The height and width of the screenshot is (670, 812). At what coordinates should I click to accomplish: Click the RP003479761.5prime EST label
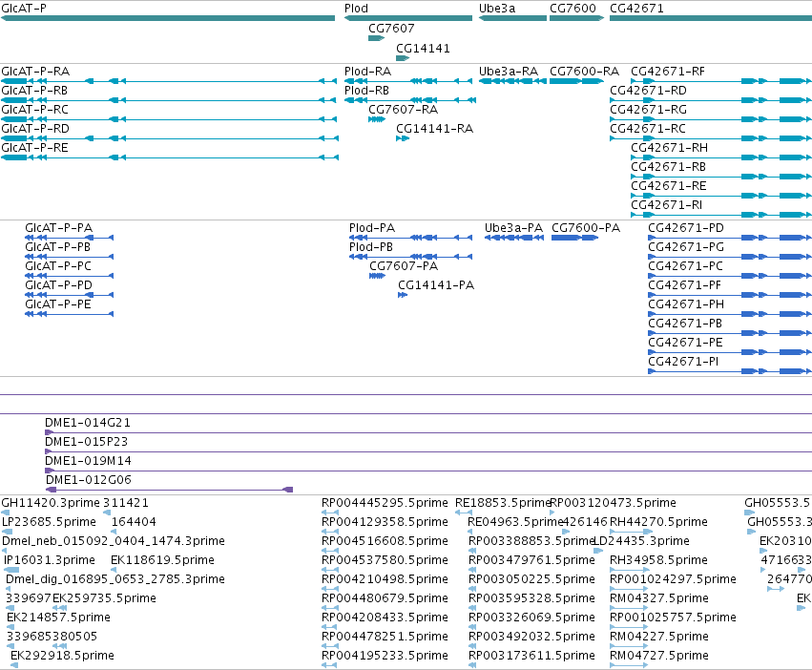pos(531,560)
